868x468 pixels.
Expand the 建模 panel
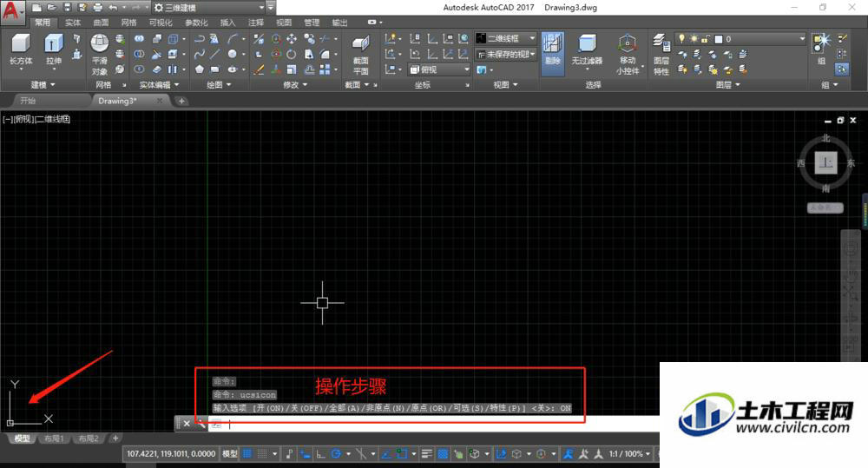[43, 85]
